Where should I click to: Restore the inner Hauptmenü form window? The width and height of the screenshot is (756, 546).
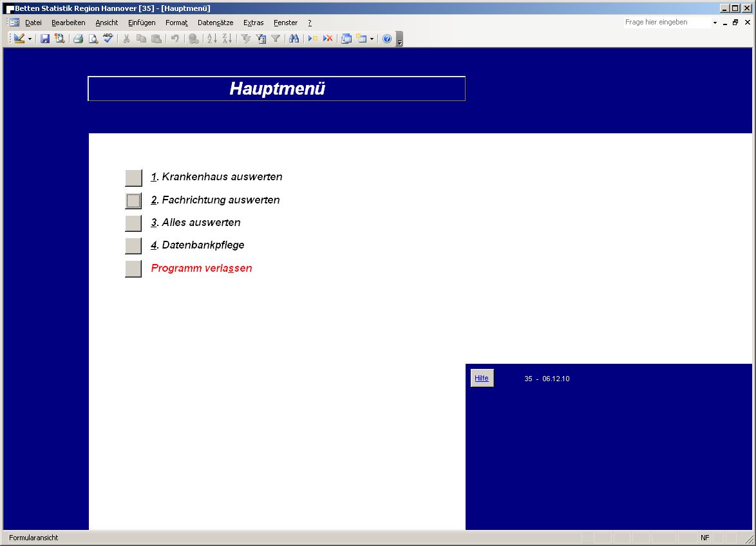pos(735,22)
